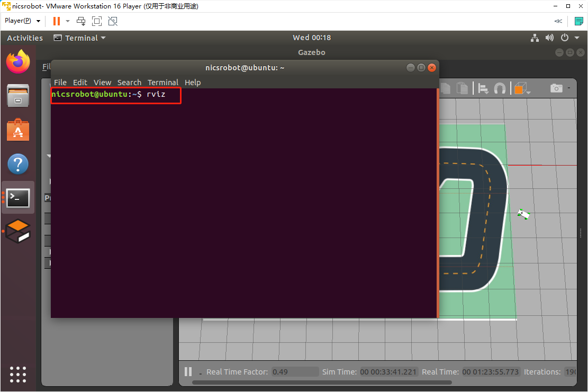Viewport: 588px width, 392px height.
Task: Open the volume speaker icon
Action: 549,38
